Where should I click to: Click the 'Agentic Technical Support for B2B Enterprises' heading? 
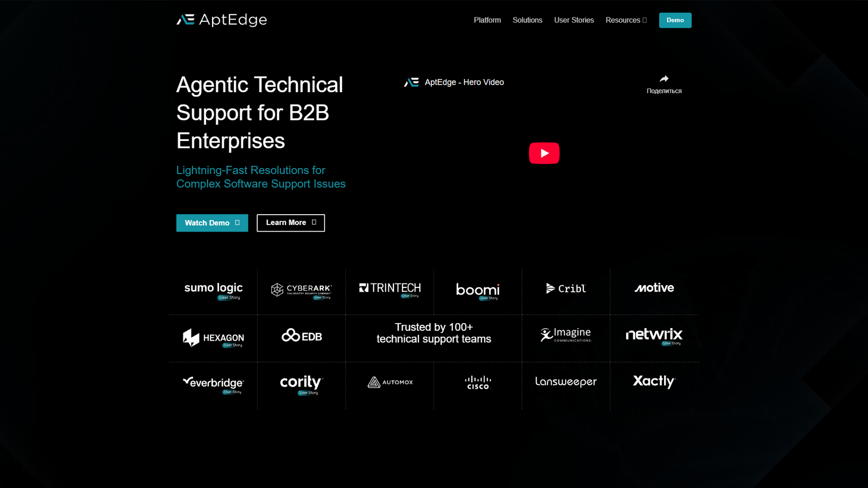click(260, 113)
